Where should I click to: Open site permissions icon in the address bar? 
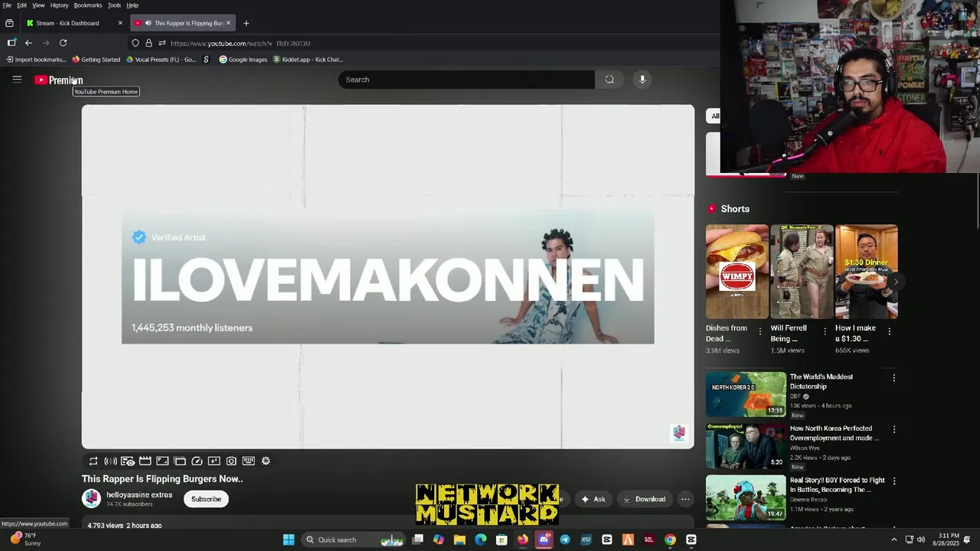coord(162,43)
